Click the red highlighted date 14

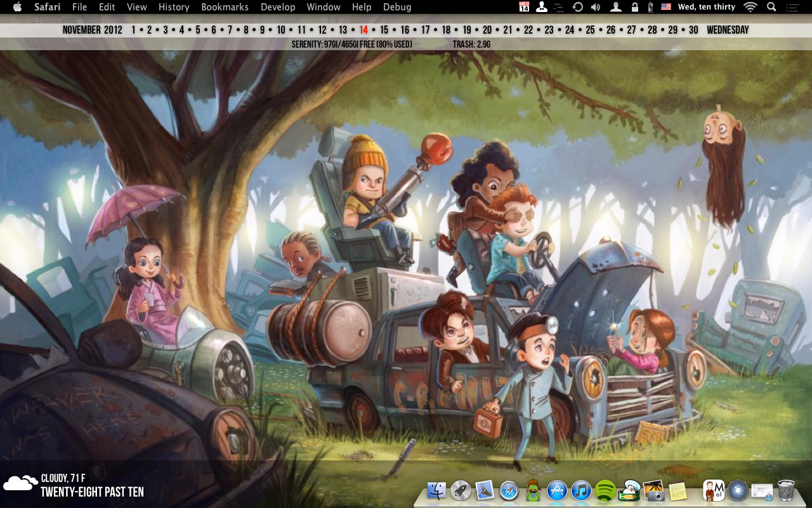coord(363,30)
